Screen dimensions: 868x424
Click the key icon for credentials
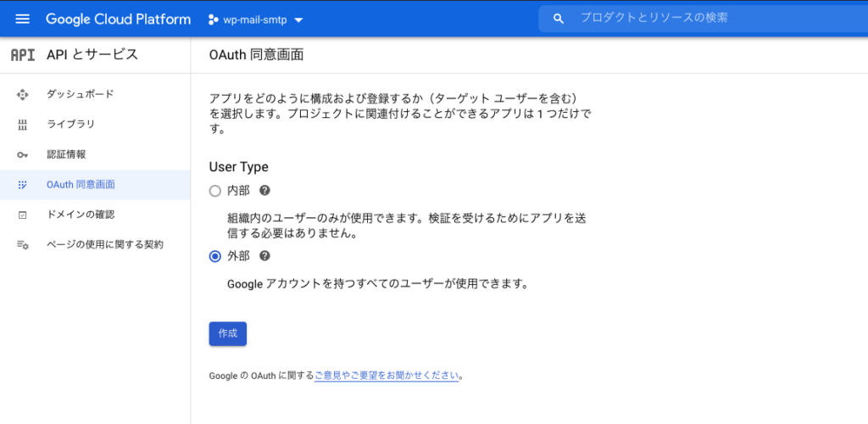pyautogui.click(x=23, y=155)
